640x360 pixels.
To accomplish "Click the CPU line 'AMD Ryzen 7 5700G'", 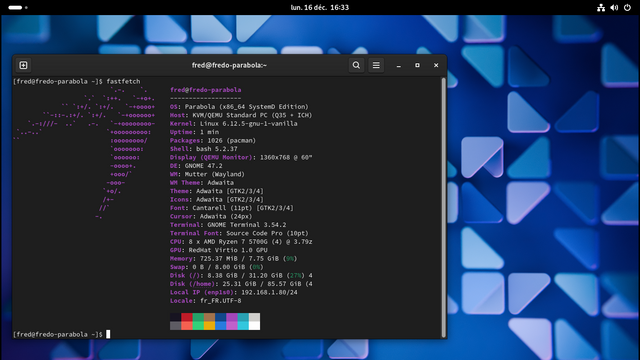I will click(233, 242).
